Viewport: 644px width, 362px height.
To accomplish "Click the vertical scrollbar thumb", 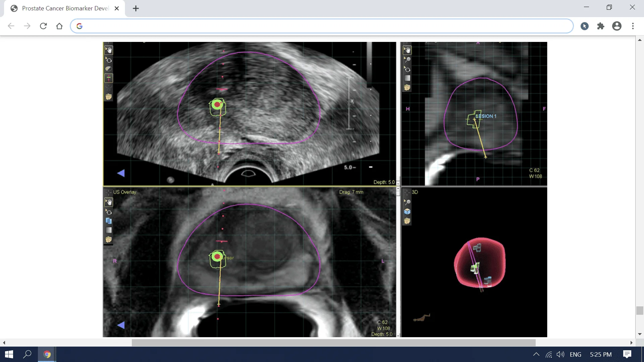I will 640,310.
